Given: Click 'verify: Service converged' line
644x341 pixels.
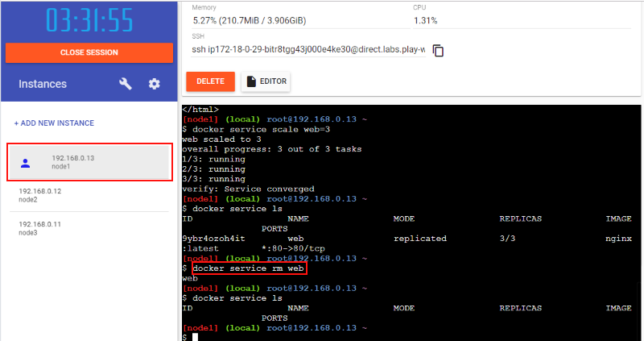Looking at the screenshot, I should point(248,189).
